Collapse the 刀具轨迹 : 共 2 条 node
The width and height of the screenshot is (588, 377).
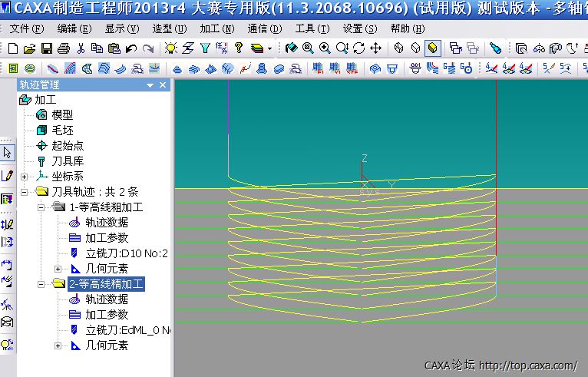(x=25, y=192)
